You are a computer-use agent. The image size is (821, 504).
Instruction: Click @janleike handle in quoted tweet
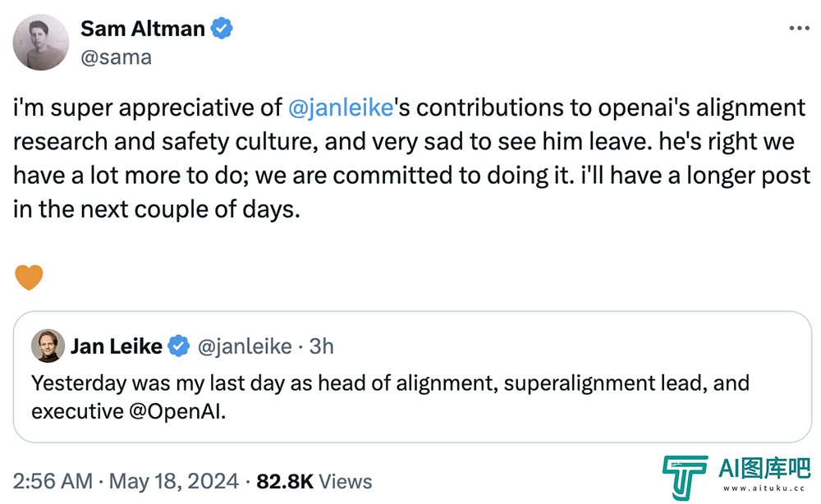point(245,346)
